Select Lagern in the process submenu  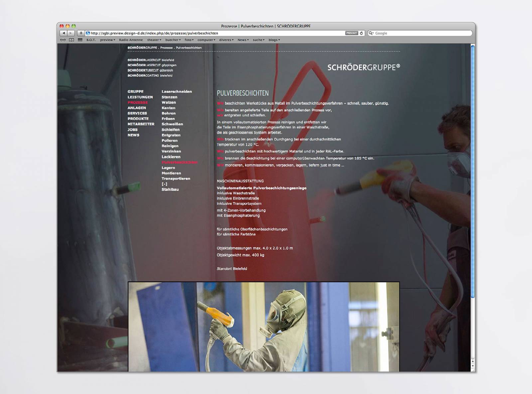168,168
